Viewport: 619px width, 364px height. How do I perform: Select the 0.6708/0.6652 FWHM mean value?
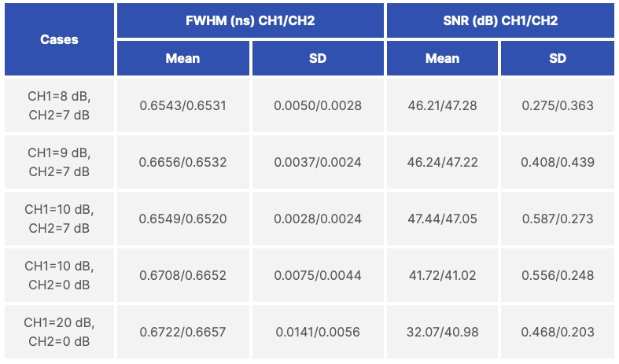pyautogui.click(x=182, y=275)
